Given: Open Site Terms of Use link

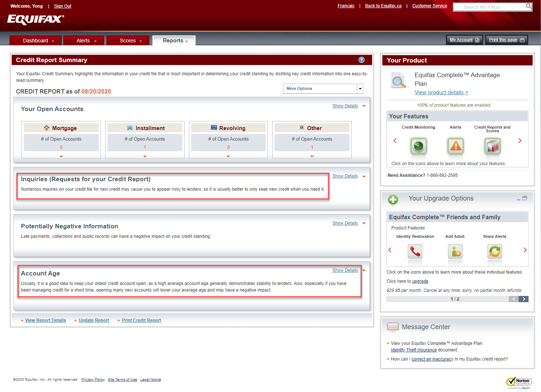Looking at the screenshot, I should click(x=122, y=380).
